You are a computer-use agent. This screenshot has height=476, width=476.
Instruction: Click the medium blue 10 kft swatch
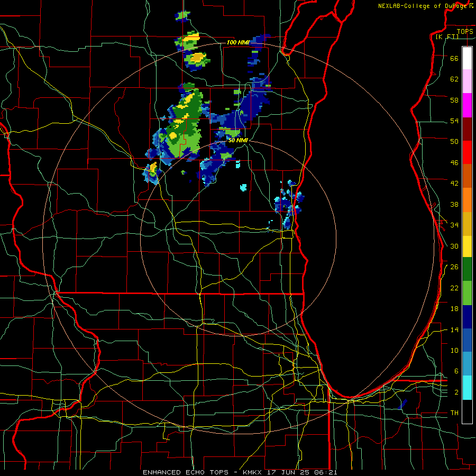click(x=467, y=340)
